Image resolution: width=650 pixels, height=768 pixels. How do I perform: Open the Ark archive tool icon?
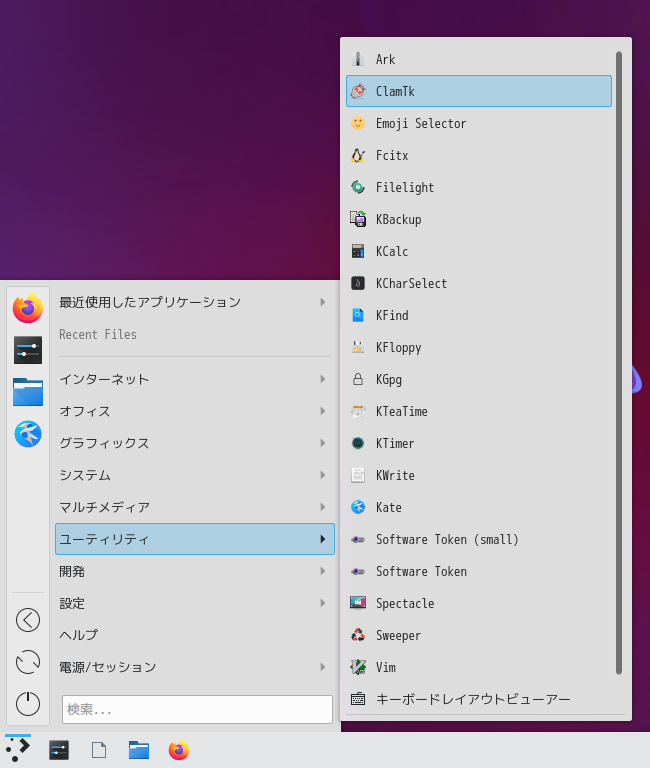358,59
